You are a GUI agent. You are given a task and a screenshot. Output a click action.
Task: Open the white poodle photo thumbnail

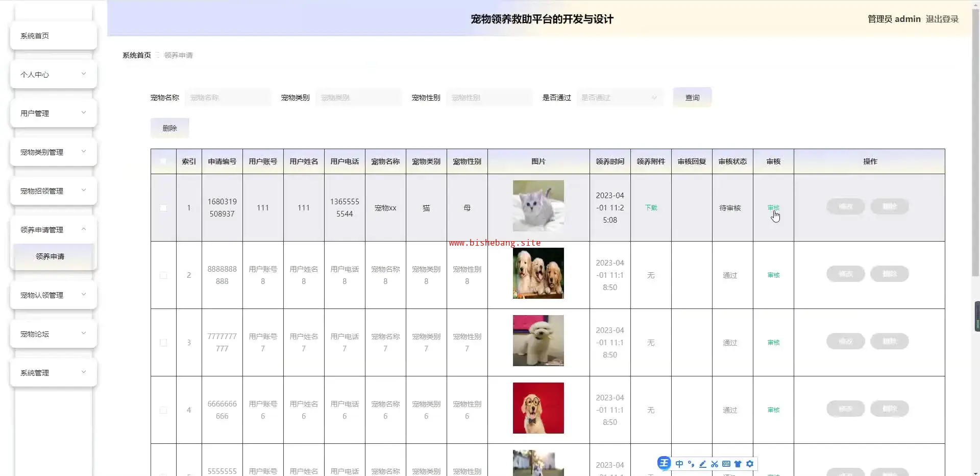point(538,341)
